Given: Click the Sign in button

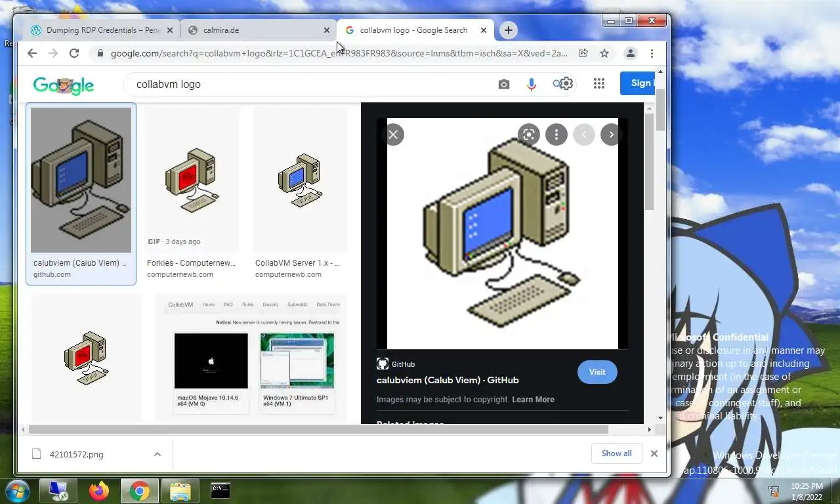Looking at the screenshot, I should click(638, 83).
